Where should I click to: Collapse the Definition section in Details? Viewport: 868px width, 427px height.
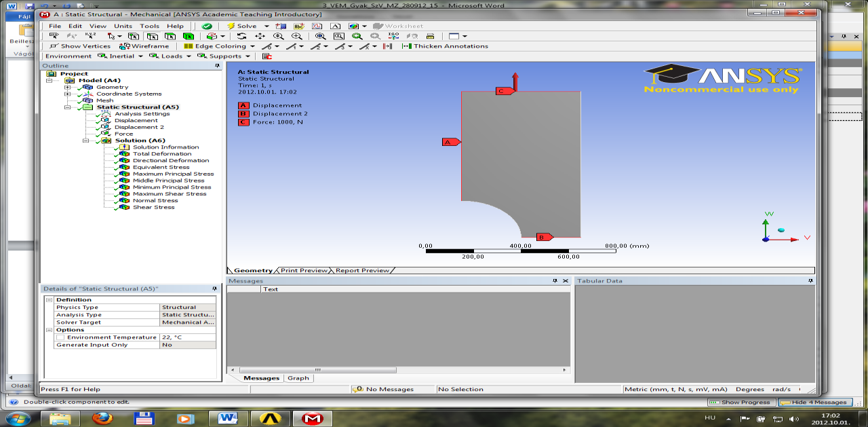[48, 299]
